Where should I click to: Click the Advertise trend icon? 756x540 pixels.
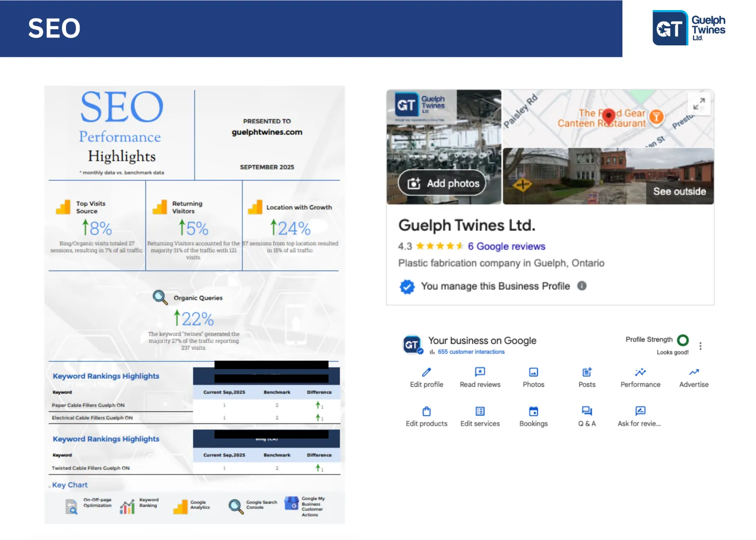point(694,373)
